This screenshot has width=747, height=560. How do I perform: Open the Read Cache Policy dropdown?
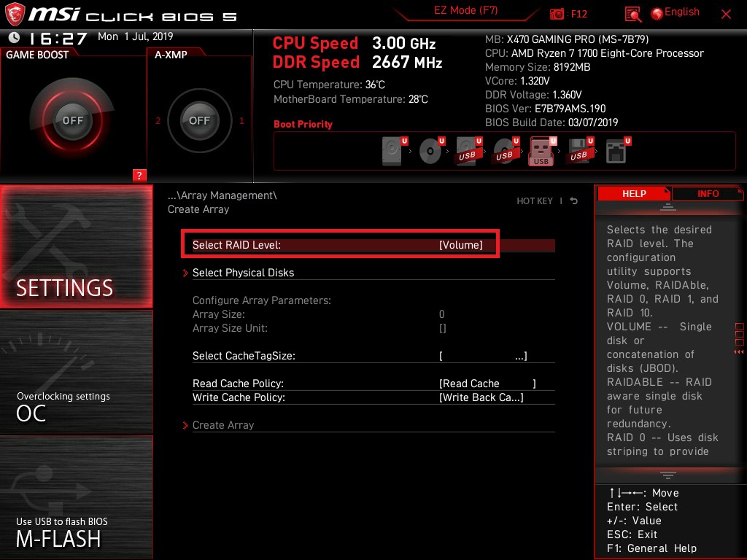tap(487, 384)
